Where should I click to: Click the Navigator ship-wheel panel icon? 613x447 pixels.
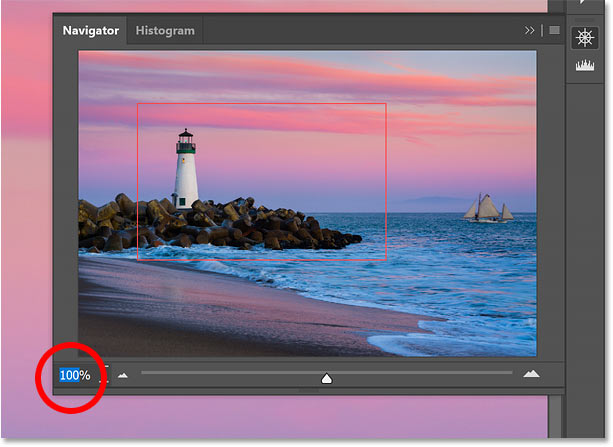coord(584,38)
